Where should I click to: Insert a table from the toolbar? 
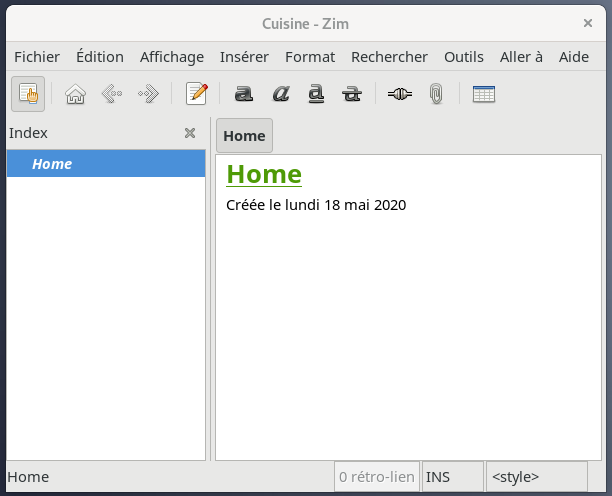point(484,94)
